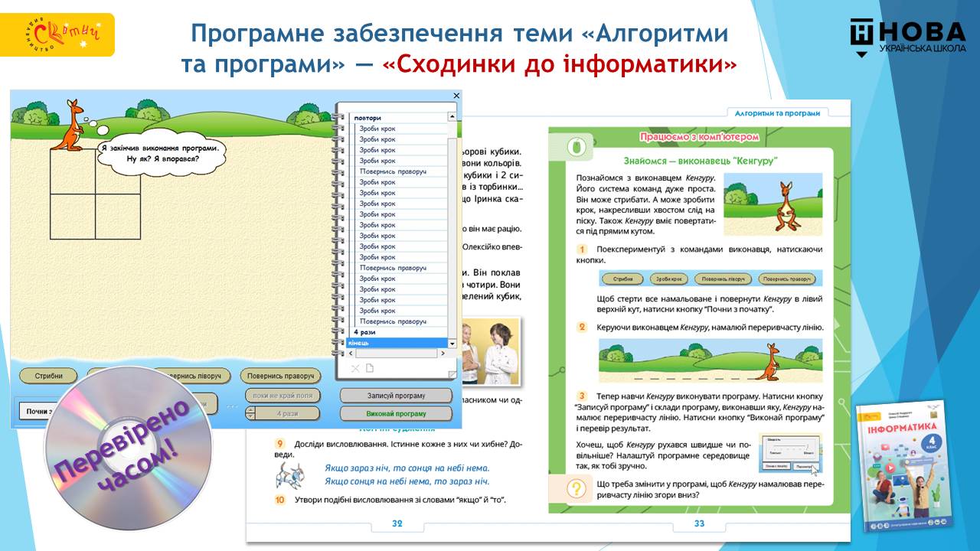Viewport: 980px width, 551px height.
Task: Click the Працюємо з комп'ютером heading
Action: [x=698, y=136]
